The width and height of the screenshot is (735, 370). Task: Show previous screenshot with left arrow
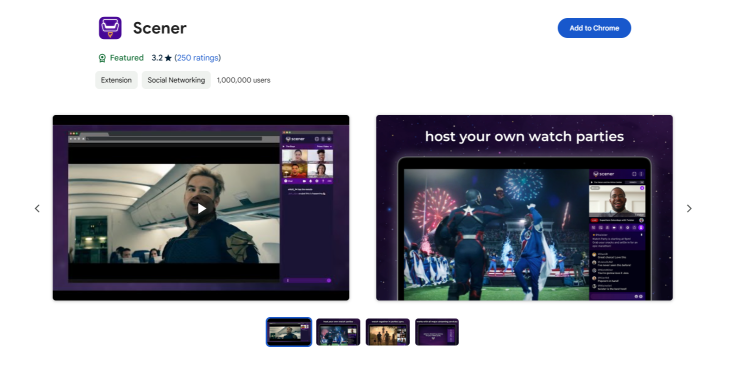[37, 208]
